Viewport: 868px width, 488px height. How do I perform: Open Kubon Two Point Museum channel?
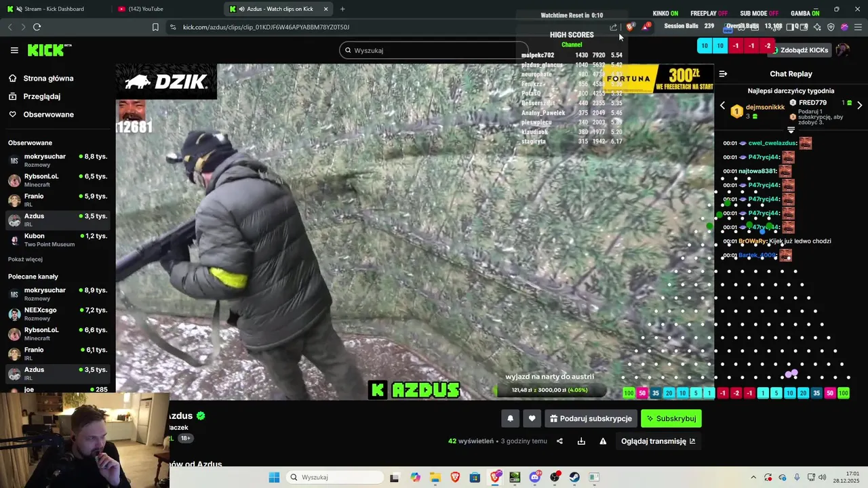58,240
